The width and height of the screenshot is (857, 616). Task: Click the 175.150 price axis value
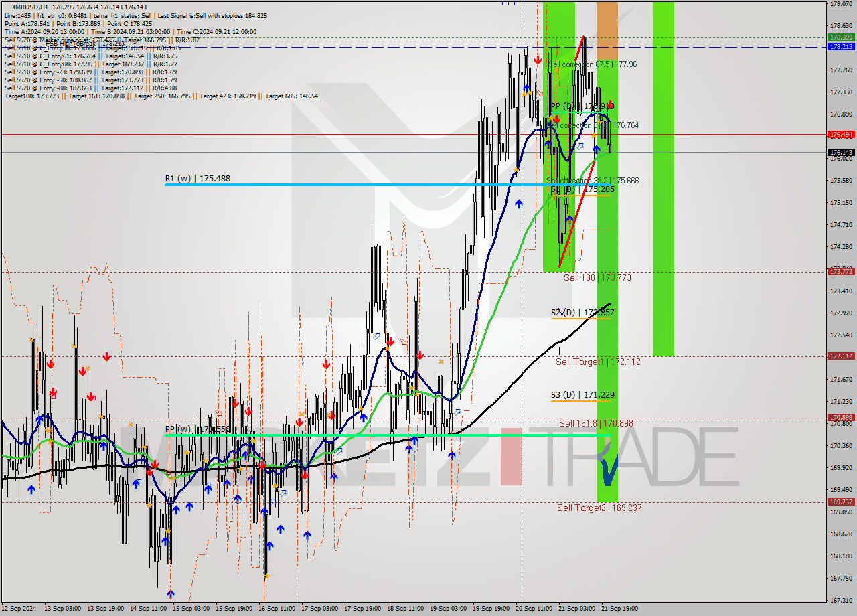841,203
